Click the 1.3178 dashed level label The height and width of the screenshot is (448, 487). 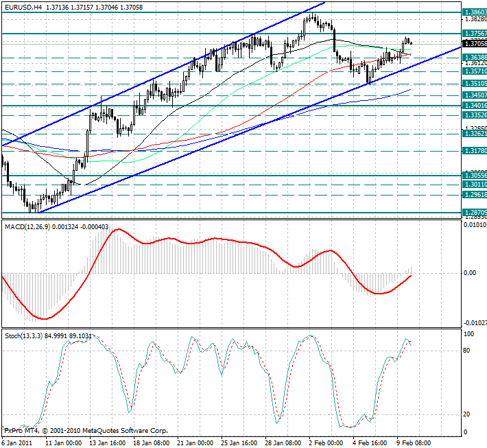[475, 150]
